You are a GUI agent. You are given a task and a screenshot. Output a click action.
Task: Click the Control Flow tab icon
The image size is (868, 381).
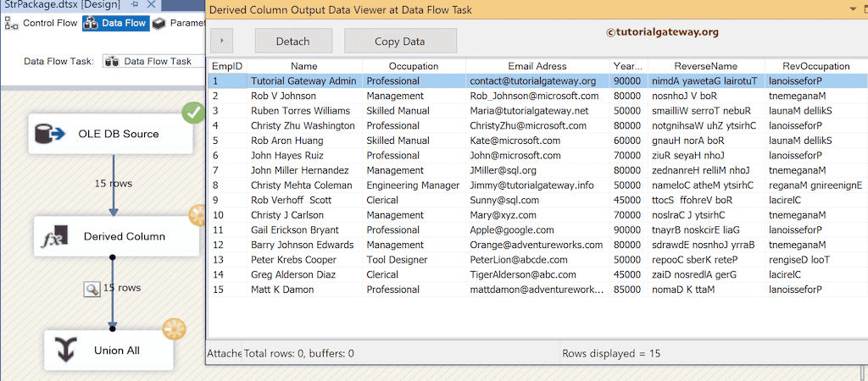click(12, 23)
